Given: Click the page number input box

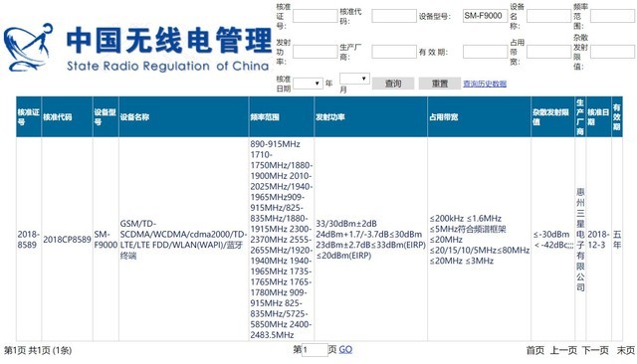Looking at the screenshot, I should point(315,350).
